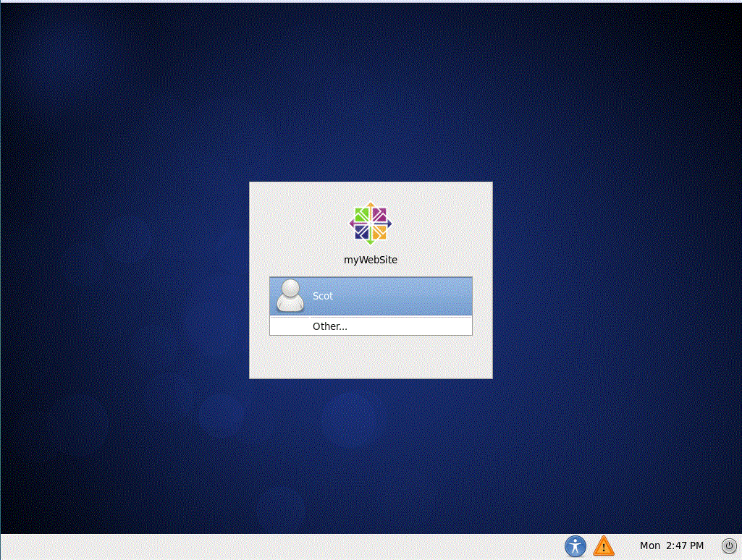
Task: Open the shutdown menu via the power icon
Action: (729, 546)
